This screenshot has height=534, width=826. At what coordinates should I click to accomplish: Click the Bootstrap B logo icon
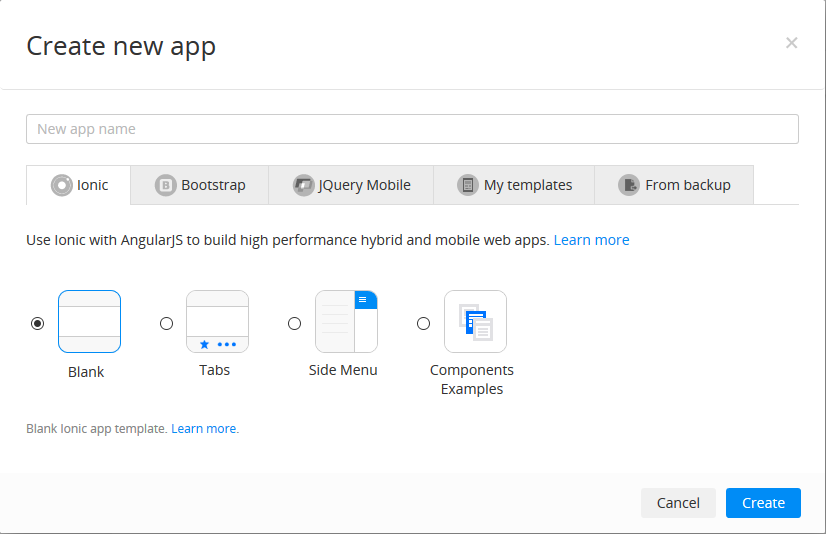coord(165,185)
